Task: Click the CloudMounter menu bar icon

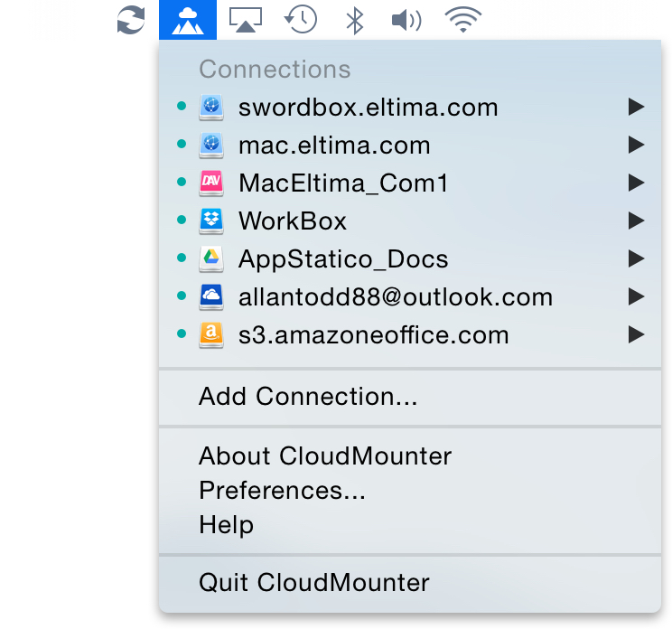Action: pyautogui.click(x=188, y=20)
